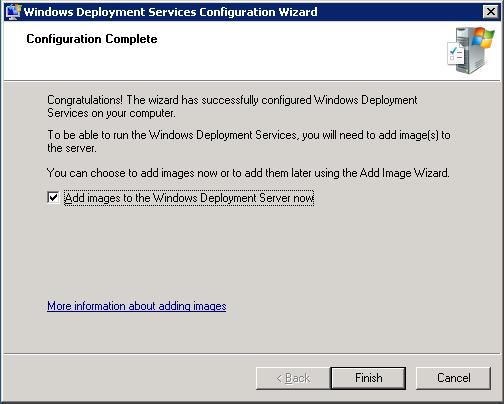The image size is (504, 404).
Task: Click the wizard title bar icon
Action: [x=13, y=12]
